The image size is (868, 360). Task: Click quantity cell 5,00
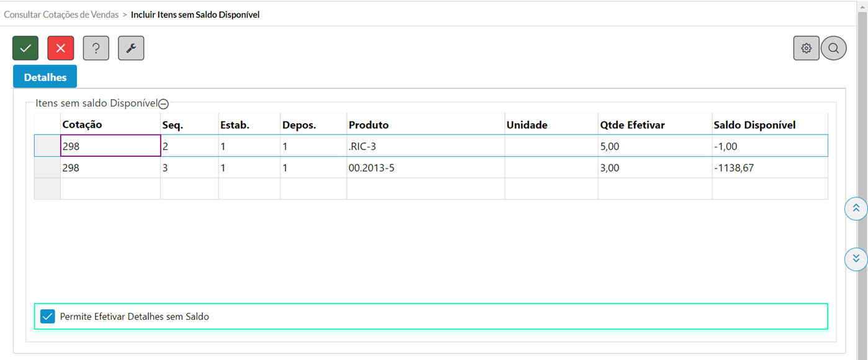click(655, 146)
